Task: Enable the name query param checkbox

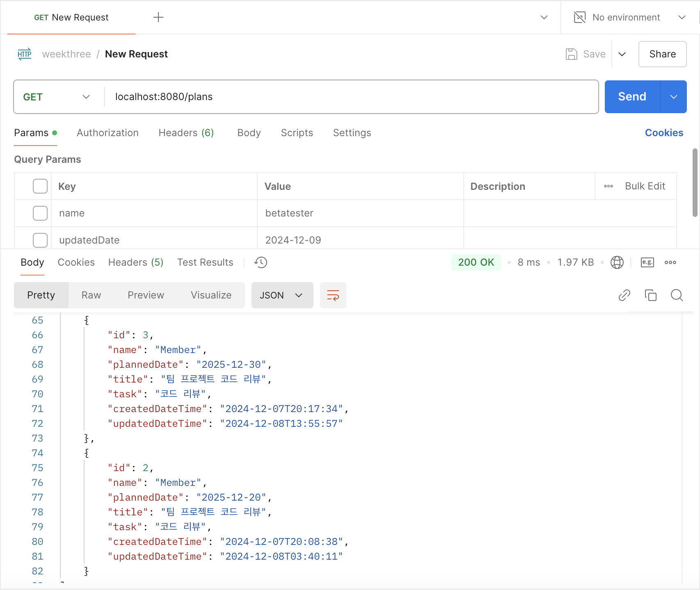Action: 40,213
